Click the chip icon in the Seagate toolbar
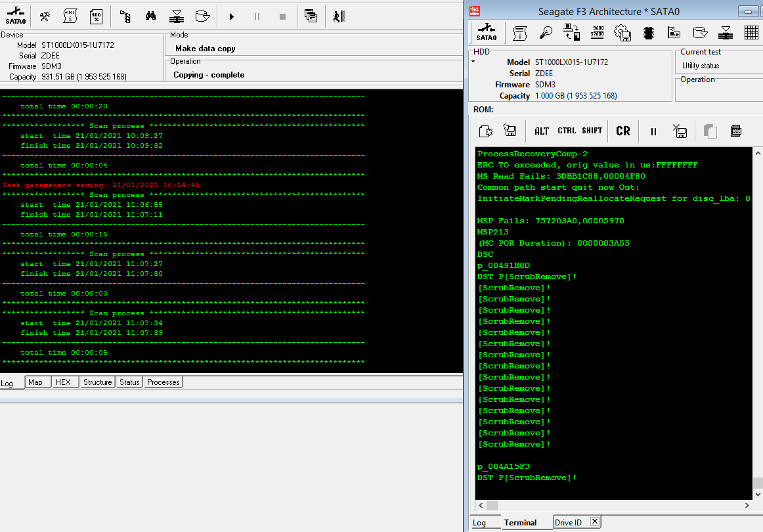 tap(649, 33)
